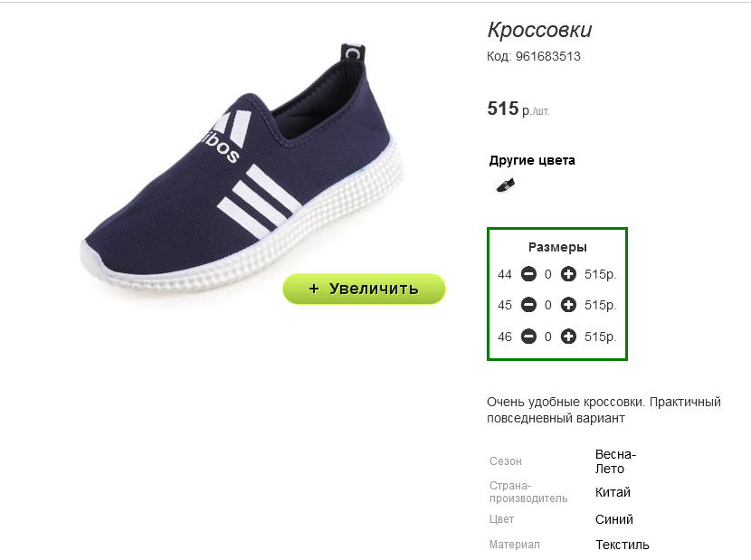Click quantity value for size 45
This screenshot has width=751, height=560.
pyautogui.click(x=548, y=305)
